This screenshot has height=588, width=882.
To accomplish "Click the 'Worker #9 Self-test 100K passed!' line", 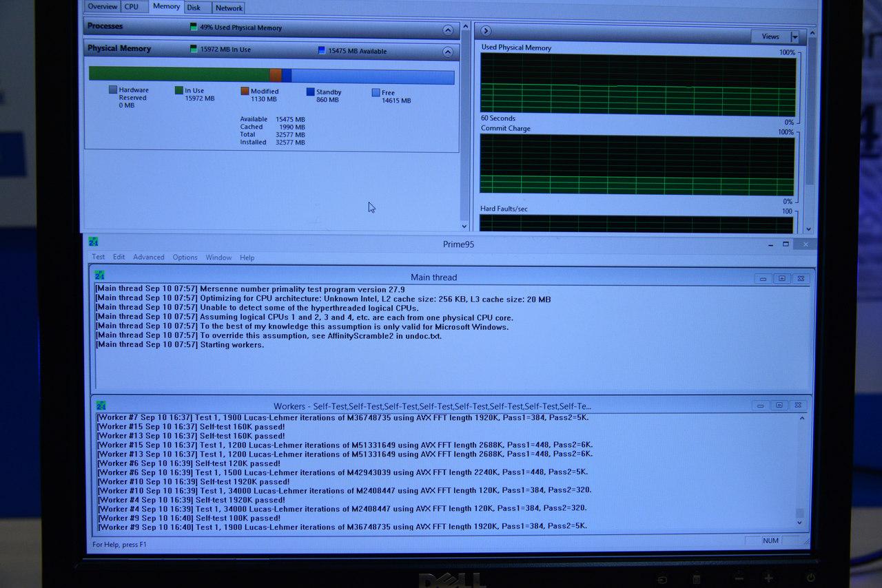I will click(x=189, y=518).
